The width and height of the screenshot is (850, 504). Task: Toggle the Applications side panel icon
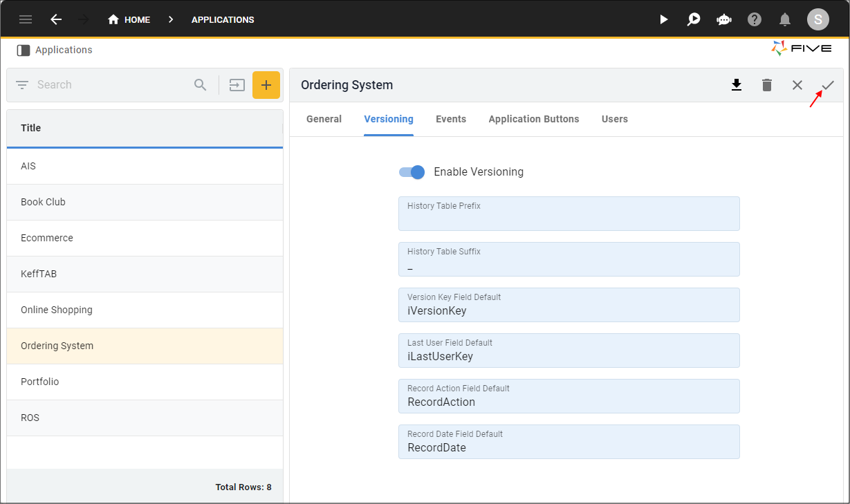(24, 50)
